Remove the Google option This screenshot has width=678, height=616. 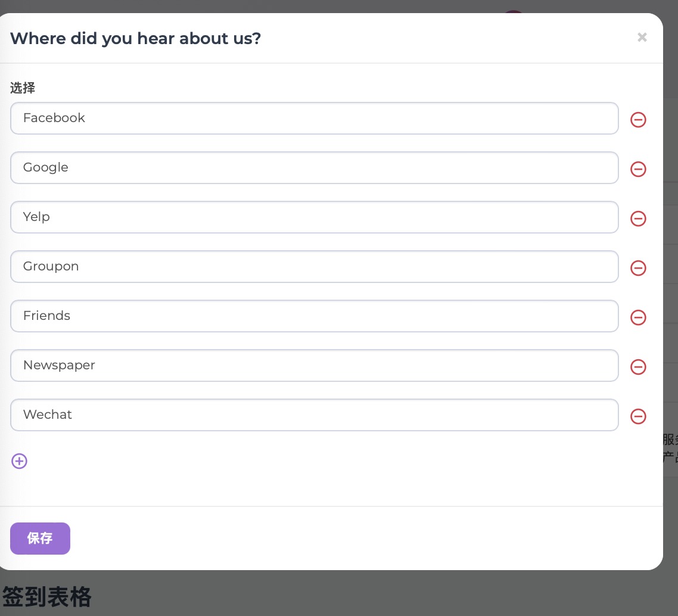pos(638,169)
